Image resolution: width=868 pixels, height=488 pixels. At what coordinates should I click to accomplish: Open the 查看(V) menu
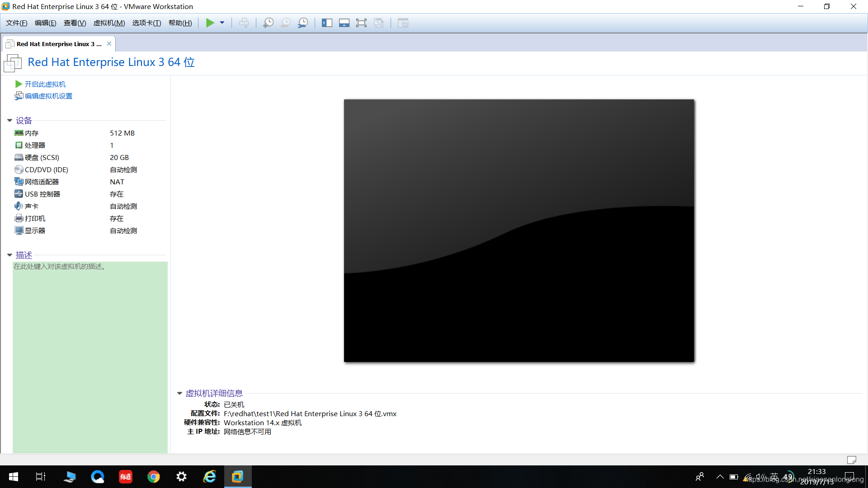75,23
